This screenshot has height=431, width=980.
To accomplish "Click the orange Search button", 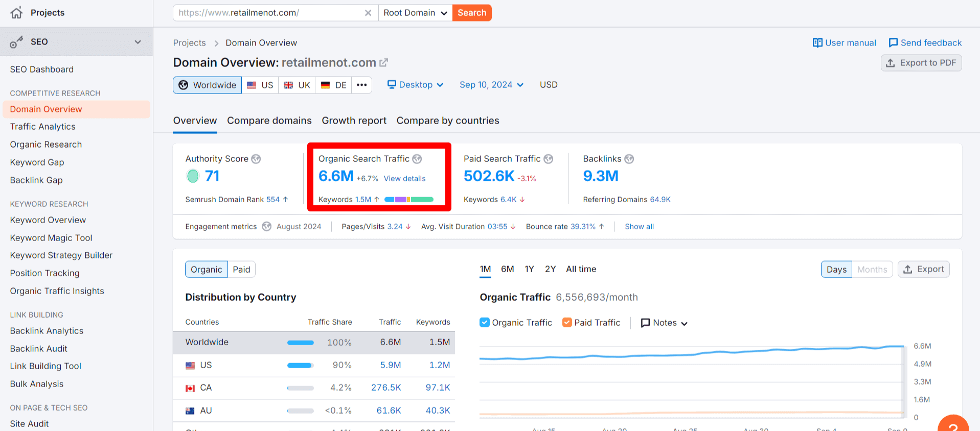I will click(471, 13).
